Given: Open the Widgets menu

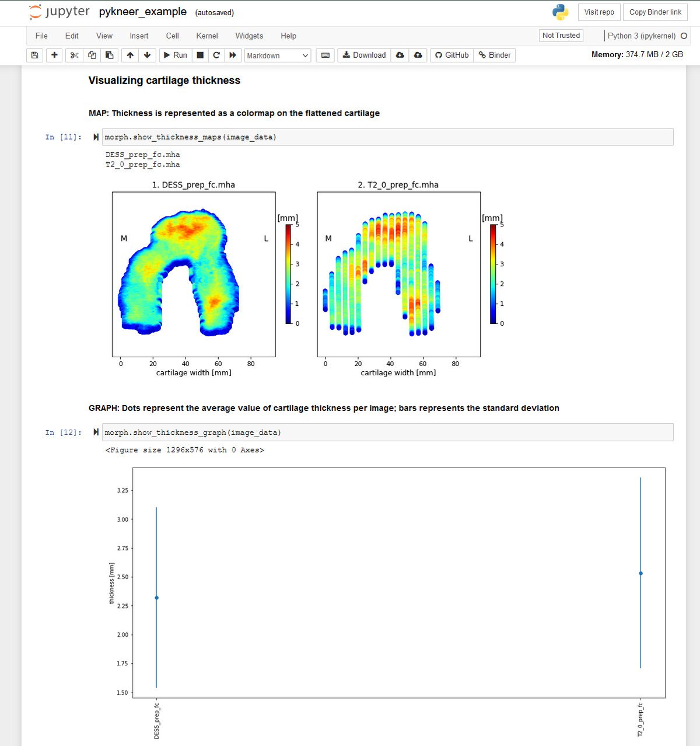Looking at the screenshot, I should [x=249, y=36].
